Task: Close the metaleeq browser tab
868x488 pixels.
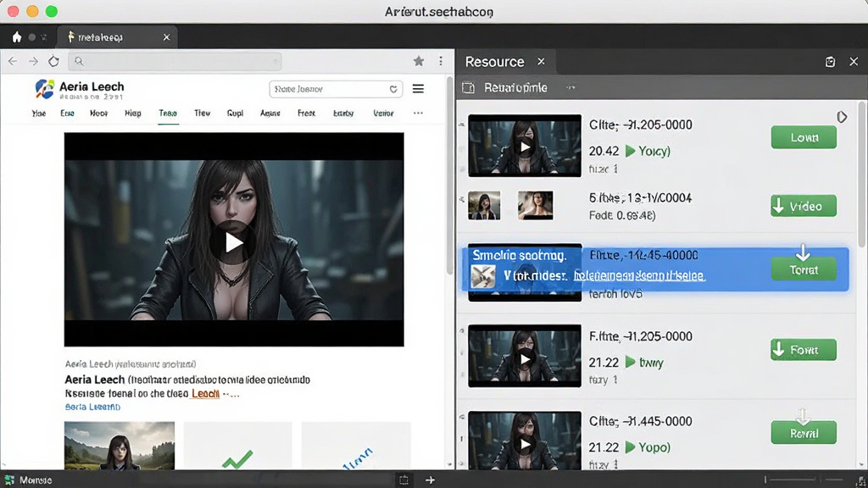Action: [x=167, y=37]
